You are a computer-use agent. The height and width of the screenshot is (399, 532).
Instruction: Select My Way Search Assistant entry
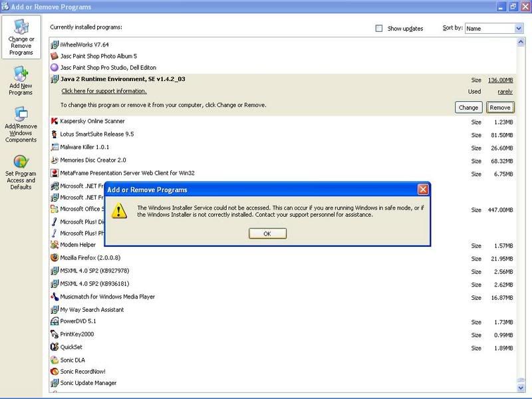(283, 310)
